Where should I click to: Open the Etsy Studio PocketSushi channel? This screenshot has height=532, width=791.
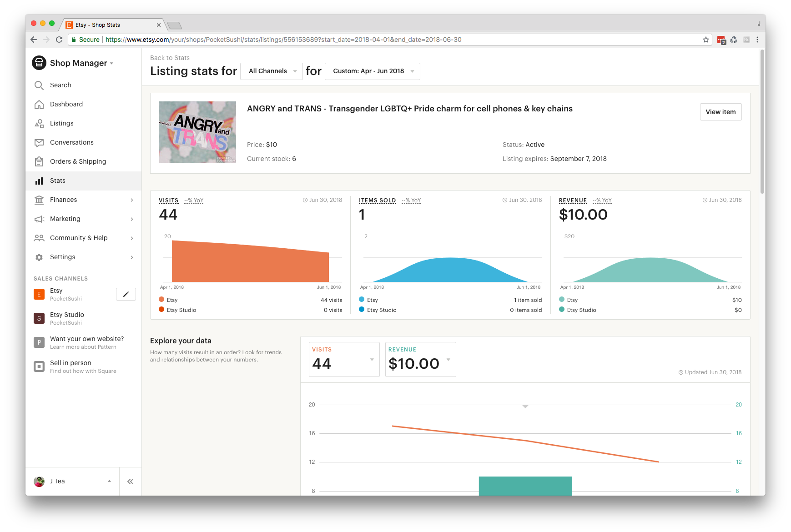(67, 318)
